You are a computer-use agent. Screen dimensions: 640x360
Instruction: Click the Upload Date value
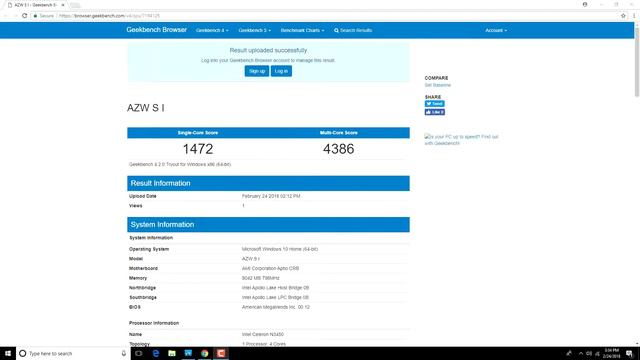(271, 196)
